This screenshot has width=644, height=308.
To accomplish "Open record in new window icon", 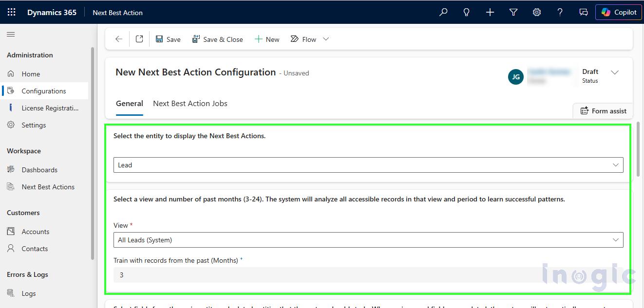I will tap(139, 39).
